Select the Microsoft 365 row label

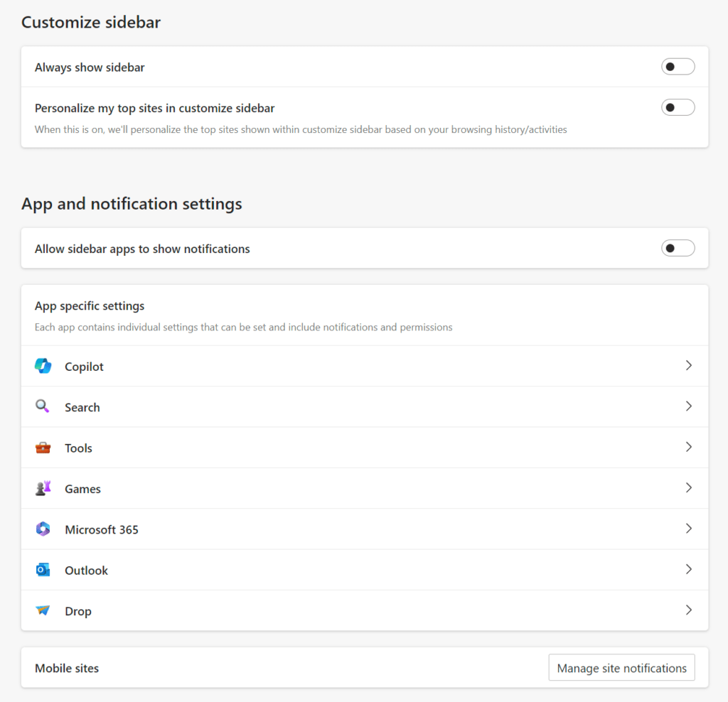(102, 530)
